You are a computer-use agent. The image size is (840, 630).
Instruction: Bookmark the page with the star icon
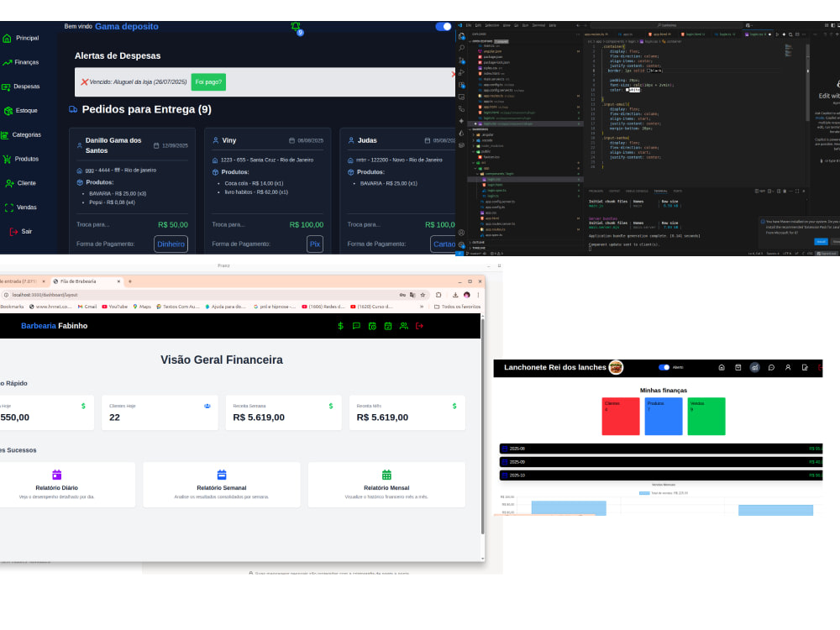pos(423,295)
